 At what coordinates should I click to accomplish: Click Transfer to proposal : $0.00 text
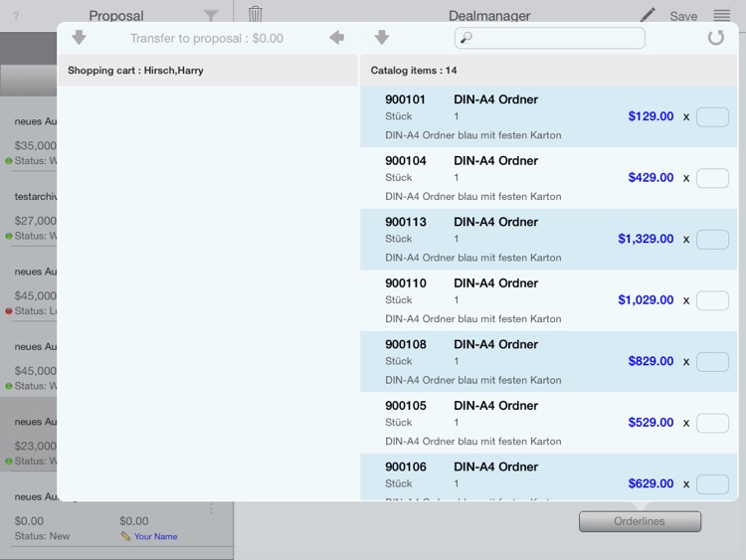(207, 38)
